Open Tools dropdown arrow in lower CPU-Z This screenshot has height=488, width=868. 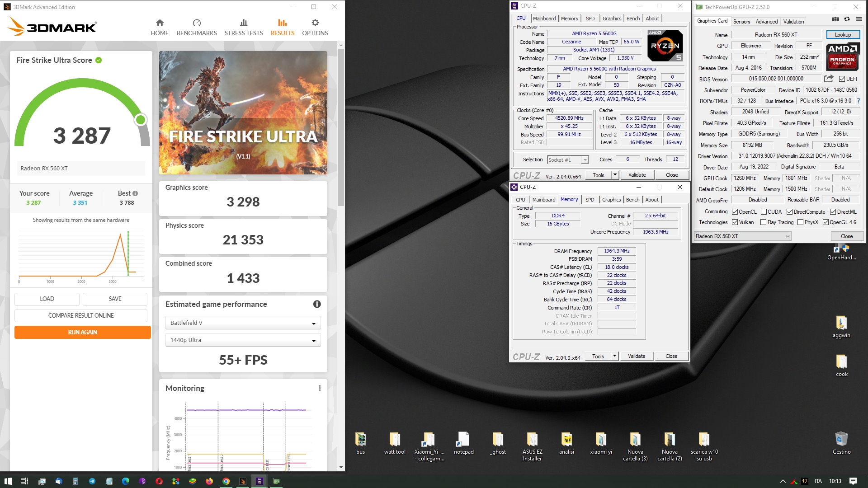point(614,356)
